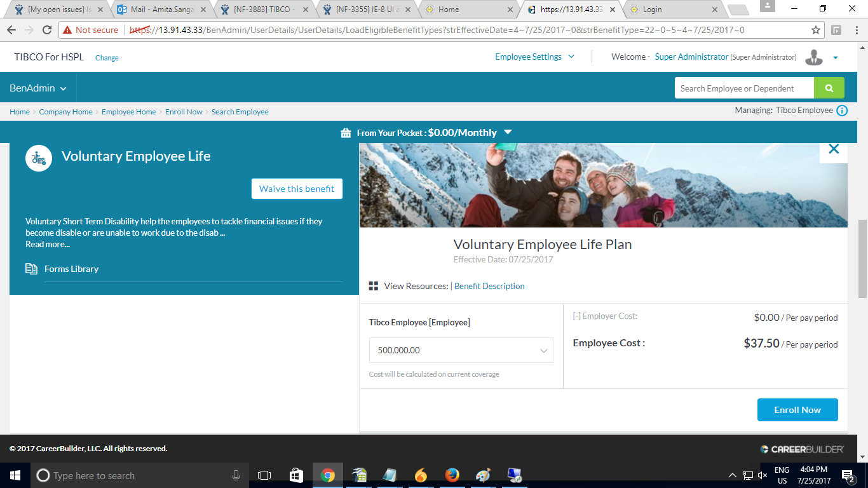Click the CareerBuilder footer logo
Viewport: 868px width, 488px height.
802,449
